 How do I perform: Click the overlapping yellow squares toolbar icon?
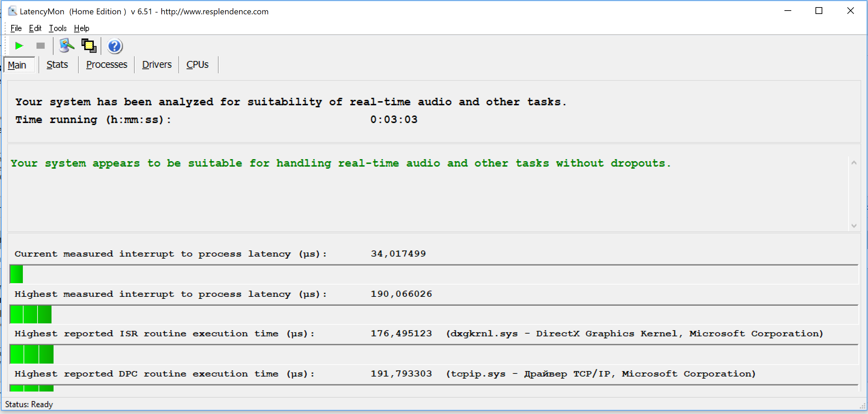point(89,46)
